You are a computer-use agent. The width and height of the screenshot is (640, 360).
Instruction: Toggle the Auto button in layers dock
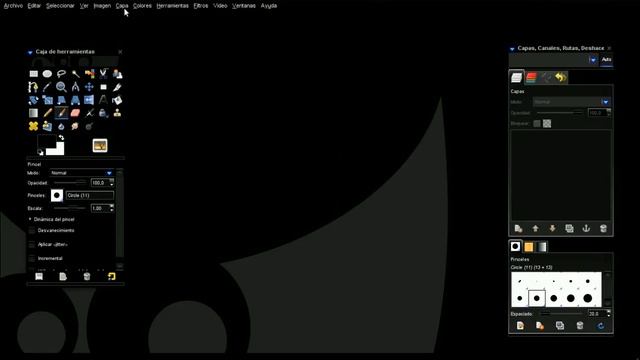click(x=607, y=60)
